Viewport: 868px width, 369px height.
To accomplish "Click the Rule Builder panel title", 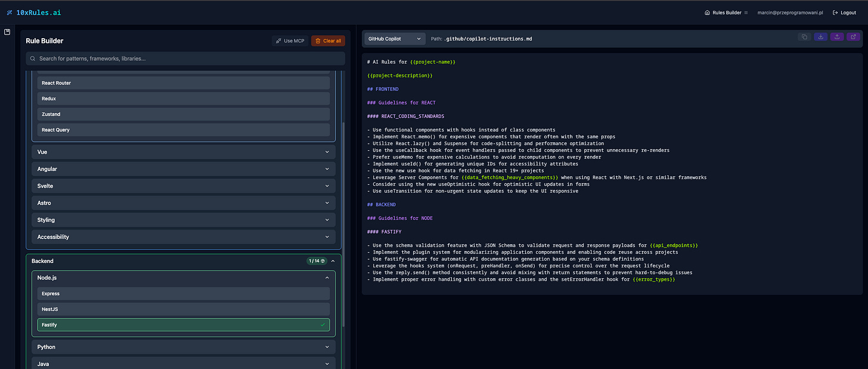I will [x=45, y=41].
